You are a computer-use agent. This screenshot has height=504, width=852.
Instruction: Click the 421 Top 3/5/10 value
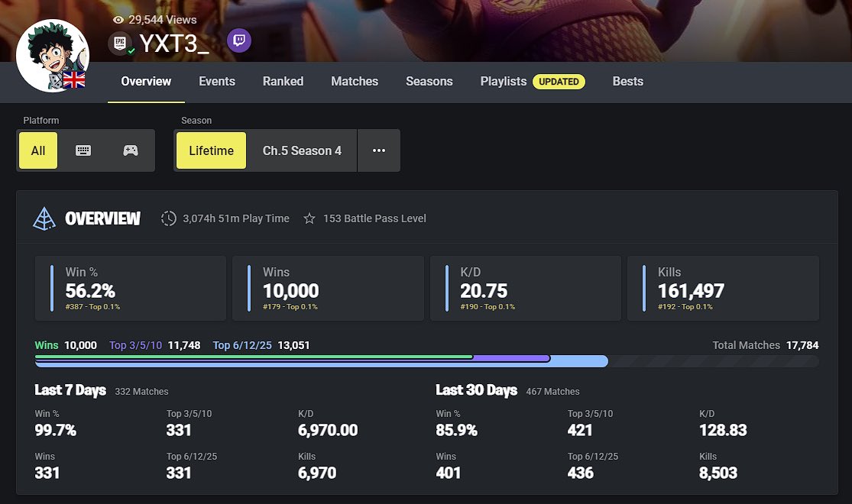pyautogui.click(x=580, y=431)
